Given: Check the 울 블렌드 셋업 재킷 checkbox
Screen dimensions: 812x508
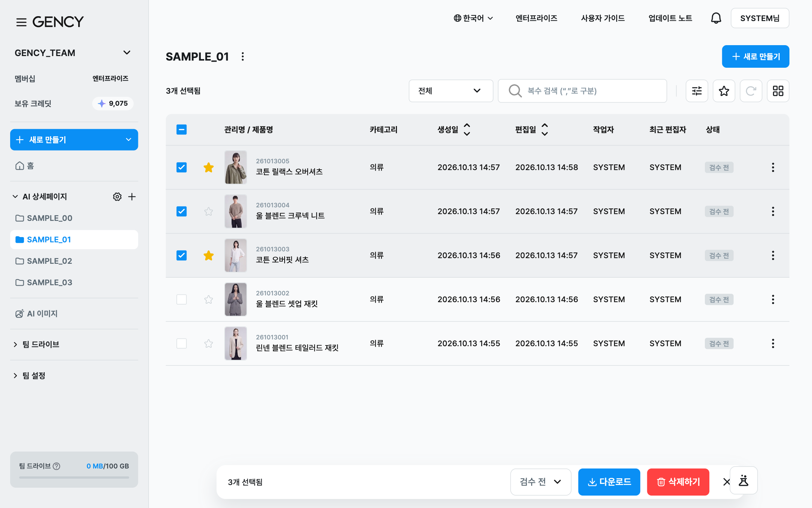Looking at the screenshot, I should click(x=182, y=300).
